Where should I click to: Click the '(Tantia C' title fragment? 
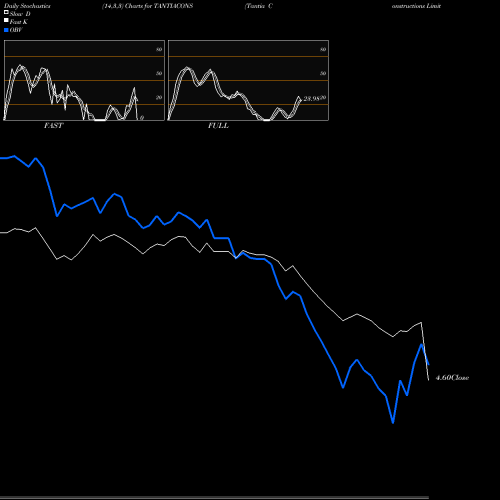tap(259, 6)
